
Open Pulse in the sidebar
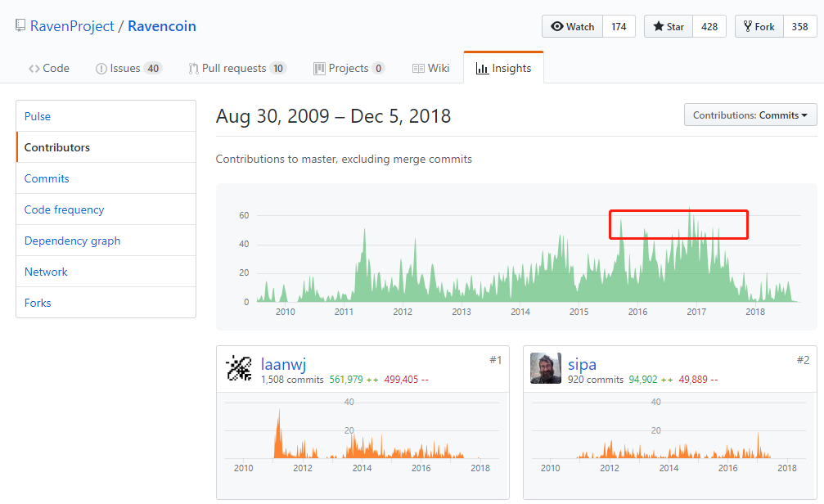[x=106, y=116]
